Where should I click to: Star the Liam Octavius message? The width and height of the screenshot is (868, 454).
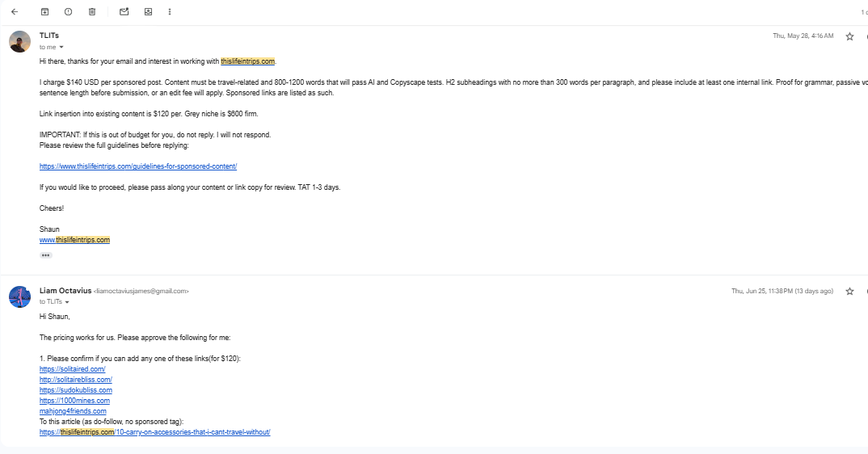(x=849, y=292)
